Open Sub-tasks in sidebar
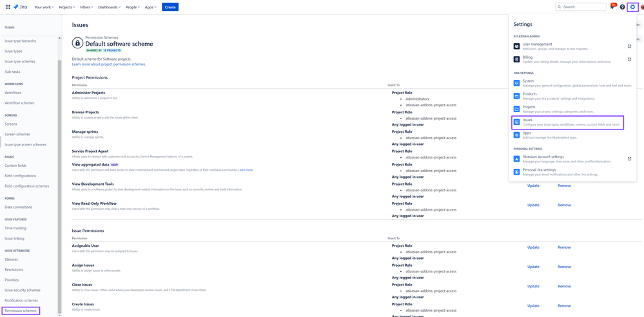644x317 pixels. click(12, 72)
